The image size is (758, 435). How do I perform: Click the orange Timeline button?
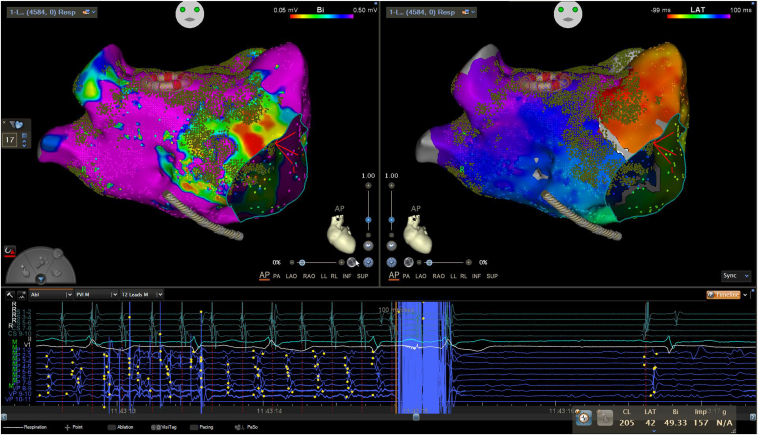[x=722, y=295]
